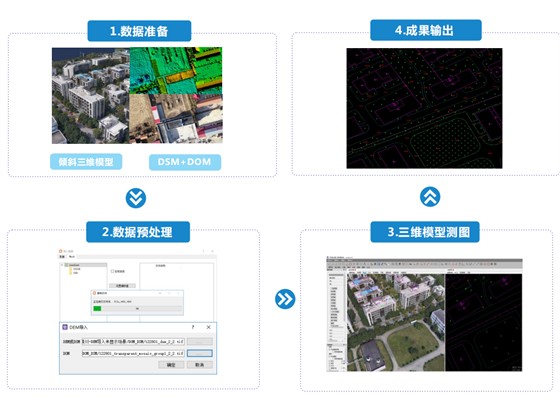Click the double-chevron down arrow icon

136,198
